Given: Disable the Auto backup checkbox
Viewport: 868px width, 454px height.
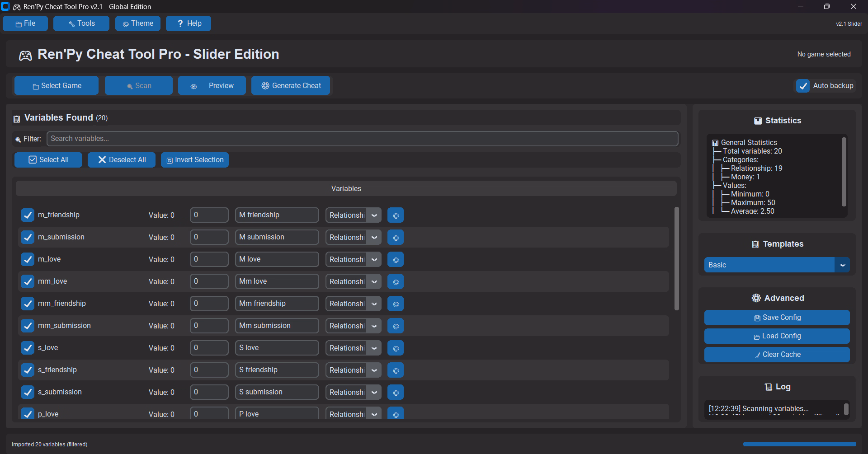Looking at the screenshot, I should 803,86.
